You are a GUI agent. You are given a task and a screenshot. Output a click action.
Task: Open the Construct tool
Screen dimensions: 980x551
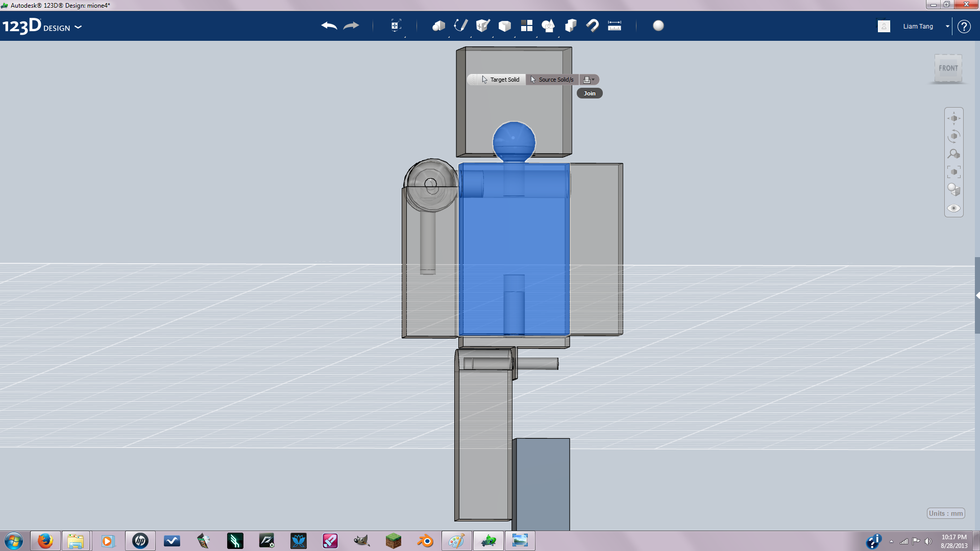coord(483,26)
